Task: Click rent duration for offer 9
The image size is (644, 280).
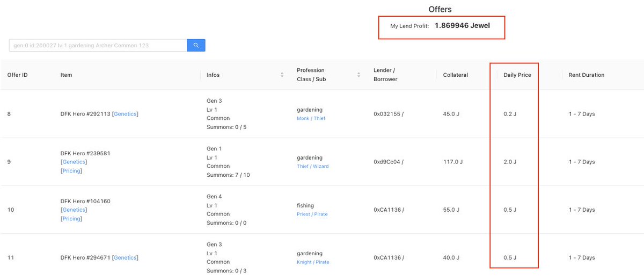Action: [582, 162]
